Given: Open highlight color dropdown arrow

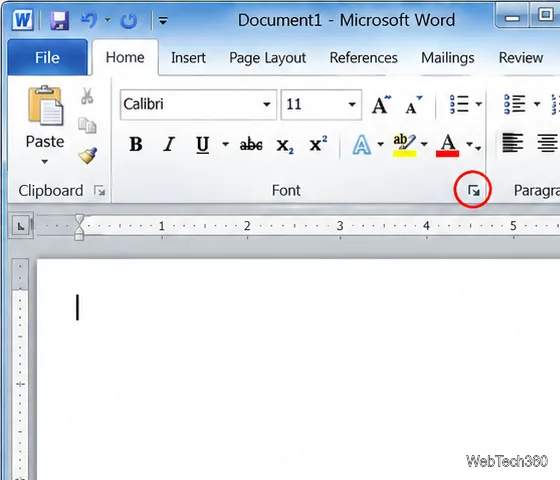Looking at the screenshot, I should pyautogui.click(x=424, y=145).
